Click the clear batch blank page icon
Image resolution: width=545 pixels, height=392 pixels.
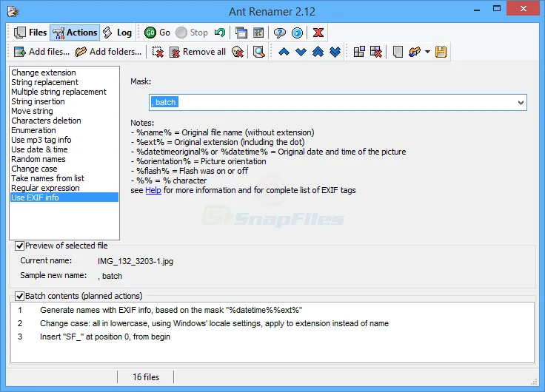pos(398,52)
